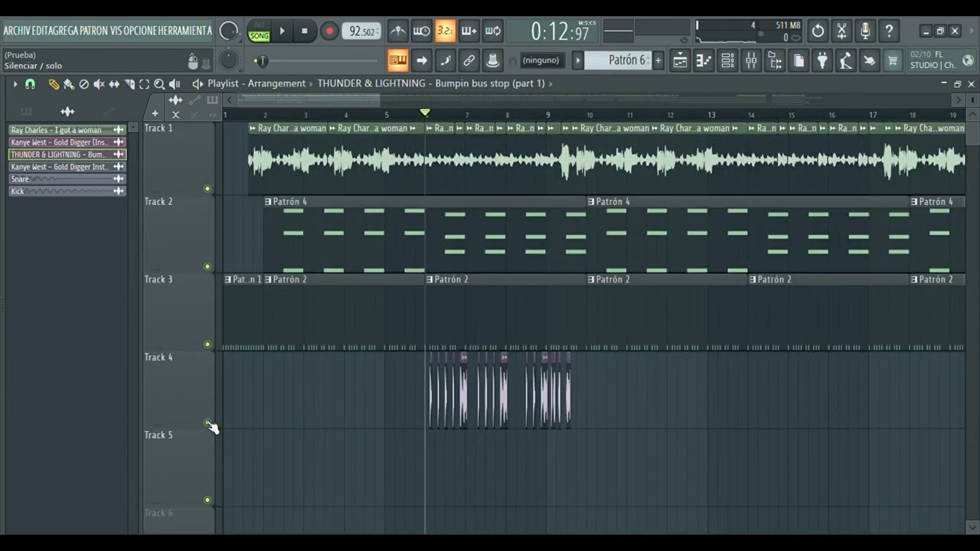Open the Mixer view button
This screenshot has height=551, width=980.
[x=751, y=60]
